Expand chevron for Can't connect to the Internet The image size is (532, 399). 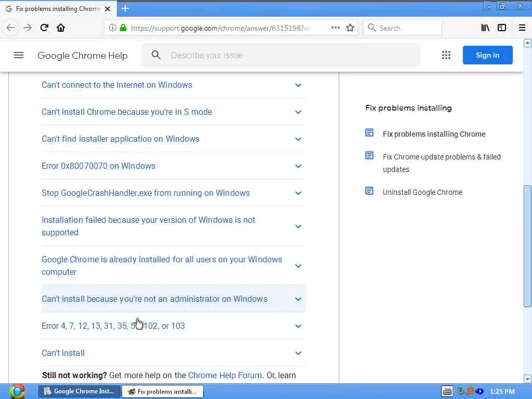click(x=298, y=85)
